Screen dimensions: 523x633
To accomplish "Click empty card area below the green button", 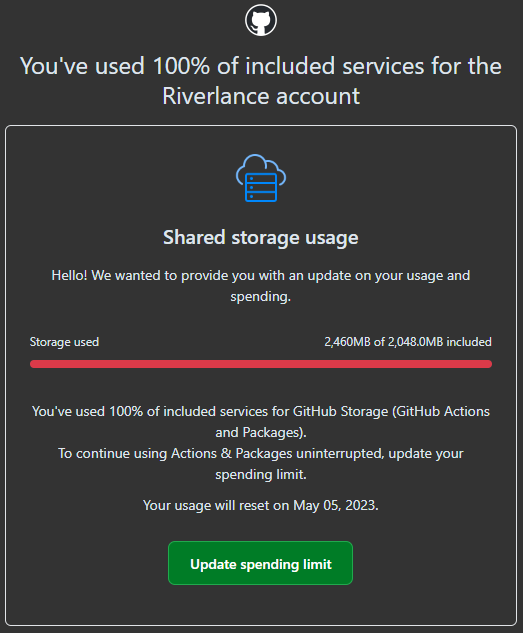I will [x=261, y=605].
